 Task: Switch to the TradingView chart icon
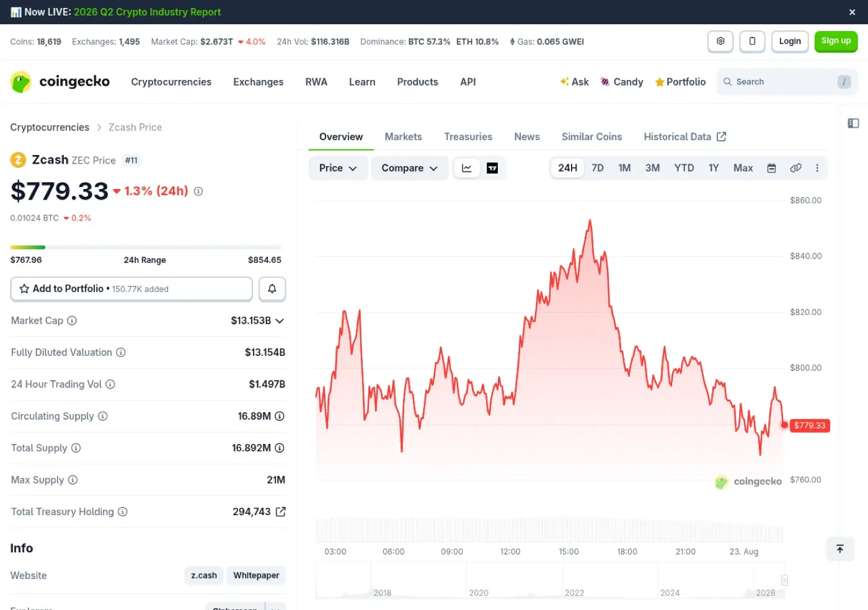[x=492, y=168]
